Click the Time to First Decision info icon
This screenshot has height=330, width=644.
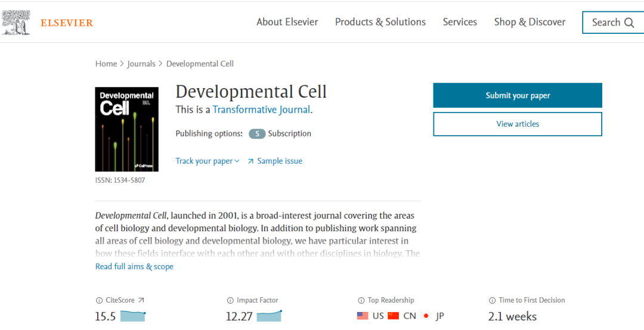pyautogui.click(x=493, y=301)
